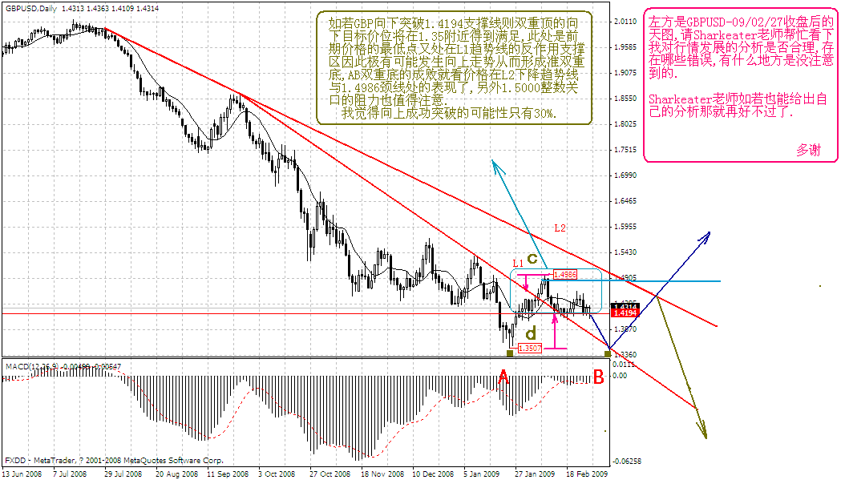Select the L2 trendline label
This screenshot has height=504, width=841.
pos(560,228)
